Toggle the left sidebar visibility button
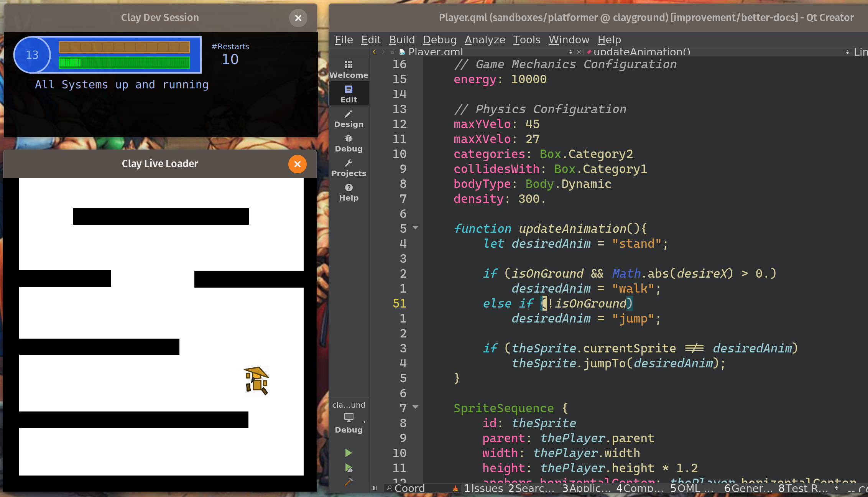Viewport: 868px width, 497px height. point(375,488)
